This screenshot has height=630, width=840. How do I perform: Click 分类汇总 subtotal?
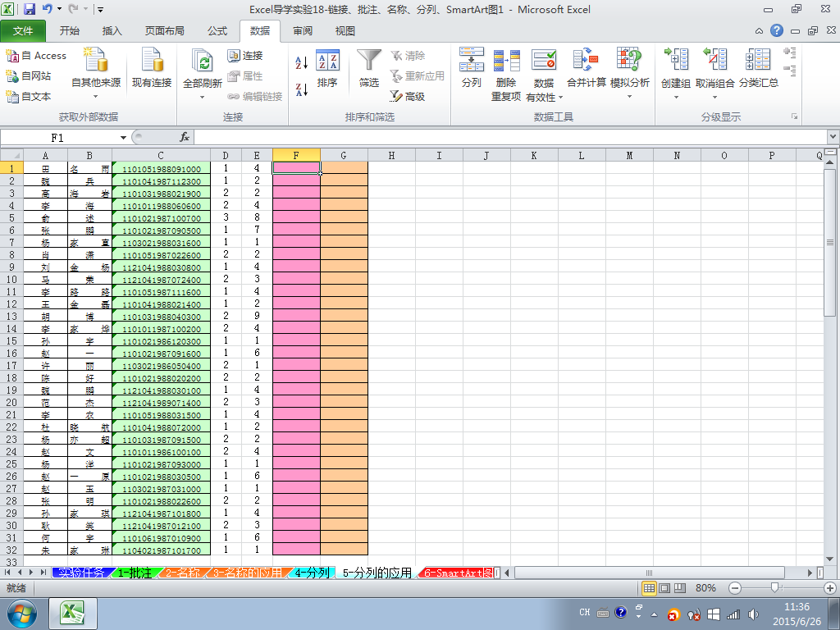(759, 68)
